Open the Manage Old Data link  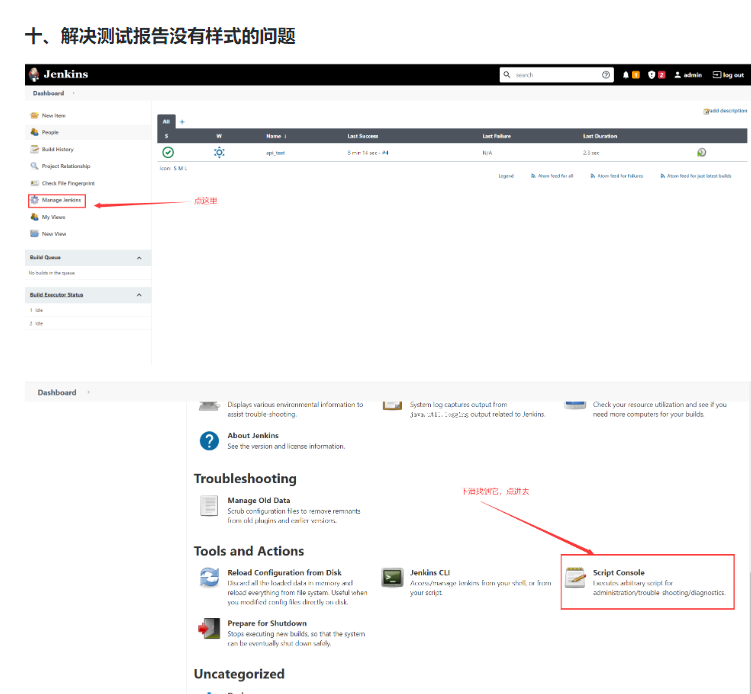[x=259, y=500]
